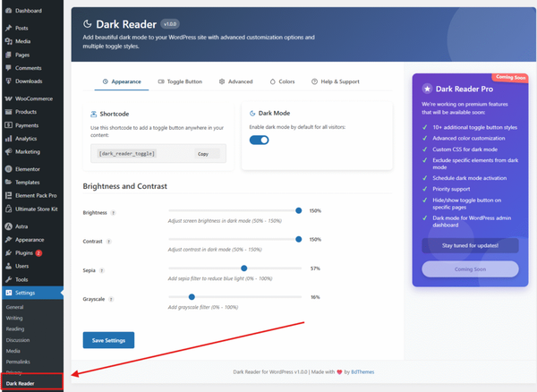Click the Contrast help question icon

pyautogui.click(x=108, y=242)
